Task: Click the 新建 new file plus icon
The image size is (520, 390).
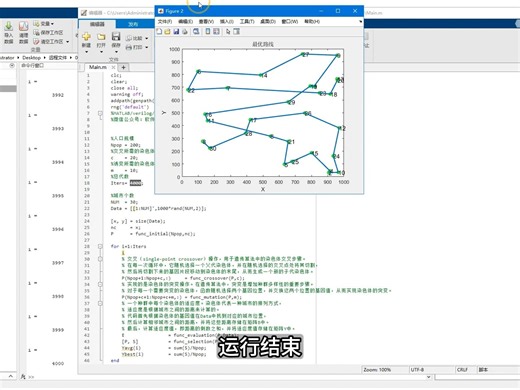Action: pyautogui.click(x=86, y=36)
